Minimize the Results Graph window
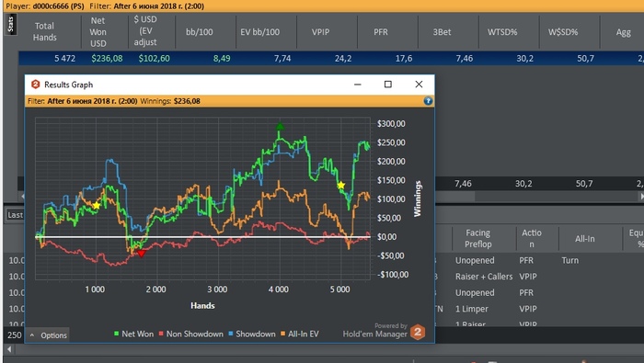This screenshot has height=363, width=644. tap(357, 84)
